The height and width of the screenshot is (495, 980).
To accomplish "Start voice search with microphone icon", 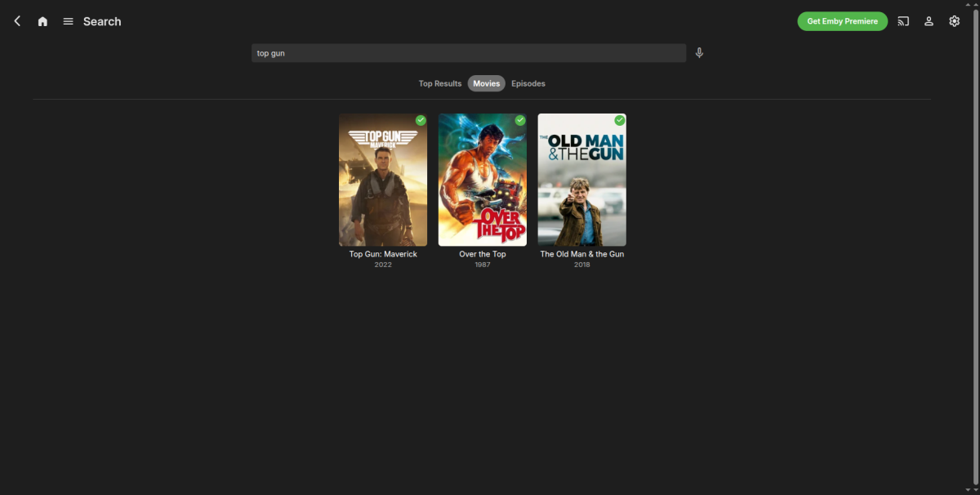I will [699, 53].
